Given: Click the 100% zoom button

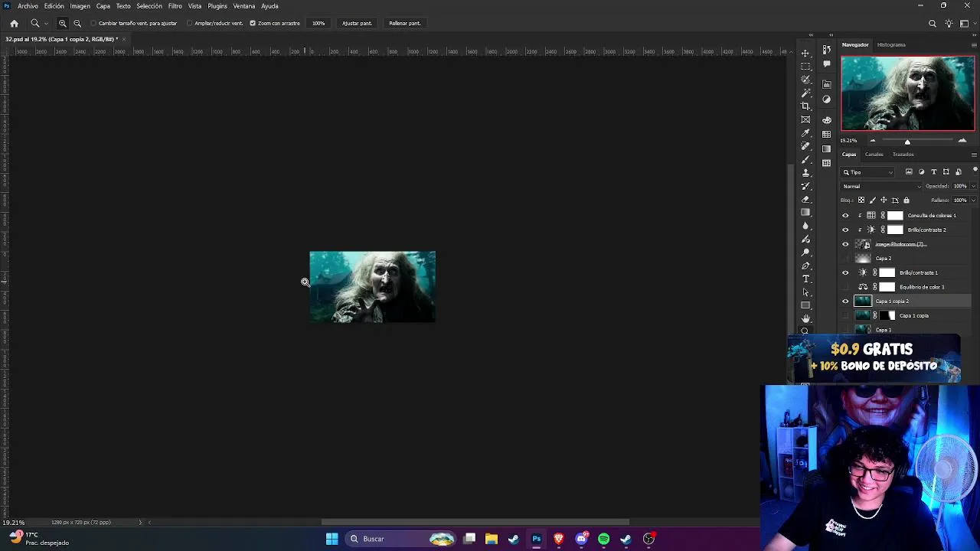Looking at the screenshot, I should pyautogui.click(x=318, y=23).
